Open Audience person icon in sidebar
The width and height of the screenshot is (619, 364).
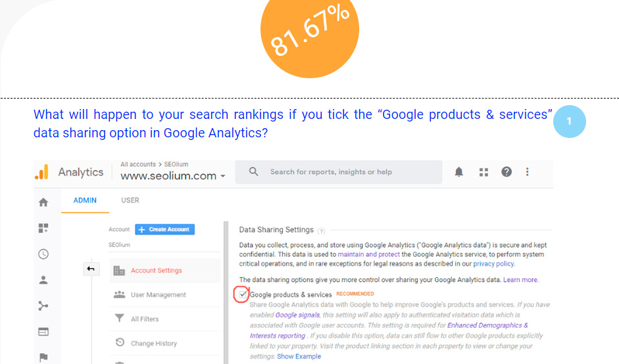(43, 280)
